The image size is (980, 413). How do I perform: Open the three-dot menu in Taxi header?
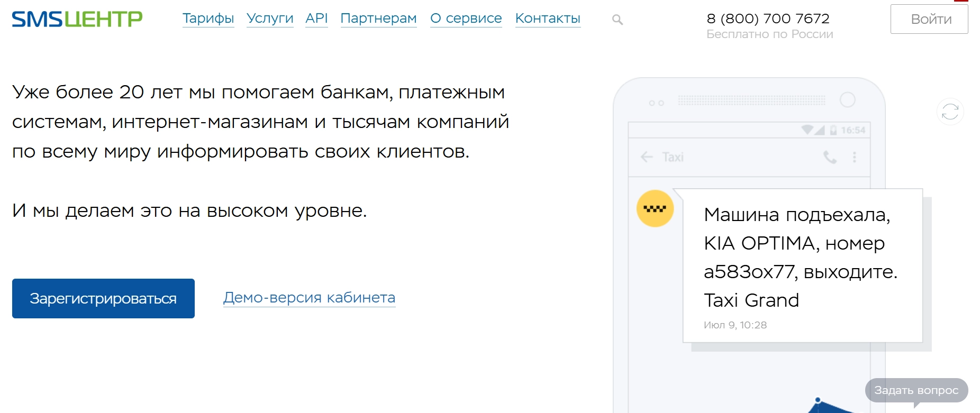(854, 157)
